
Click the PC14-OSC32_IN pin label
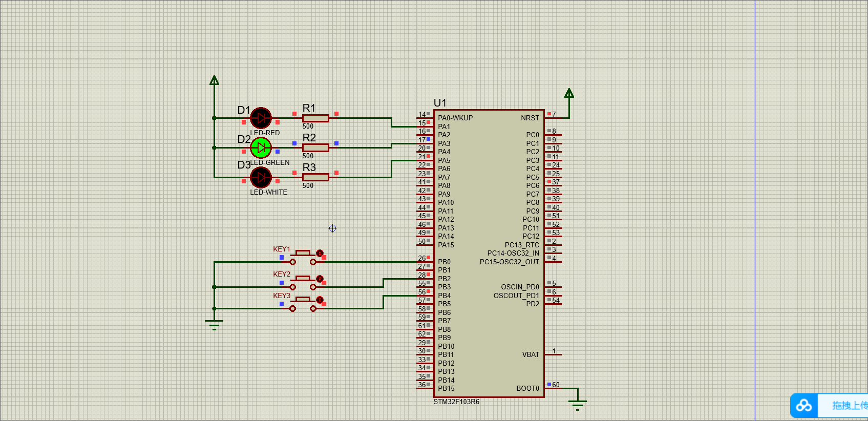point(513,253)
